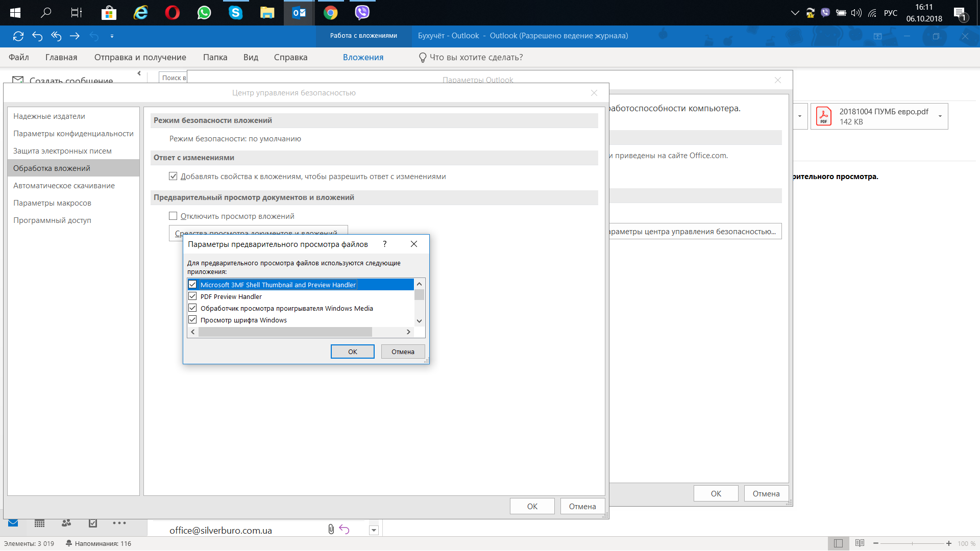Click Отмена in file preview options dialog
The width and height of the screenshot is (980, 551).
click(403, 352)
